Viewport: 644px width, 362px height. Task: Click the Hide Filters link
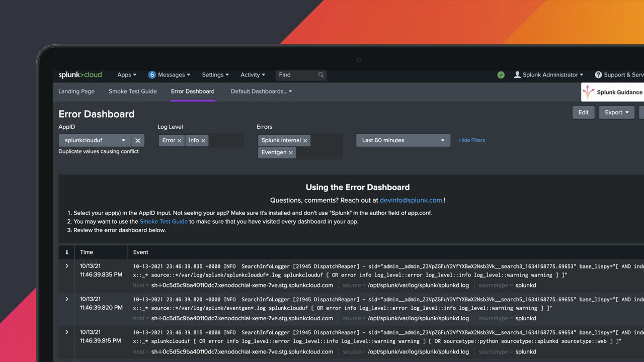click(472, 140)
